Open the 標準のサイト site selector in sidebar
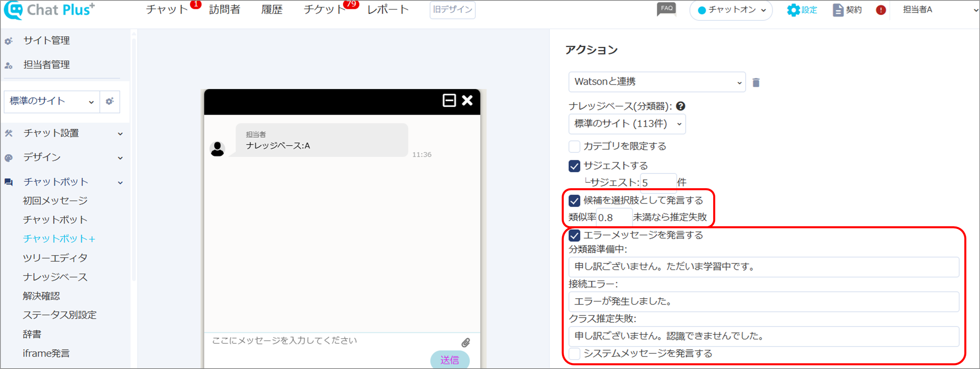 pyautogui.click(x=52, y=102)
